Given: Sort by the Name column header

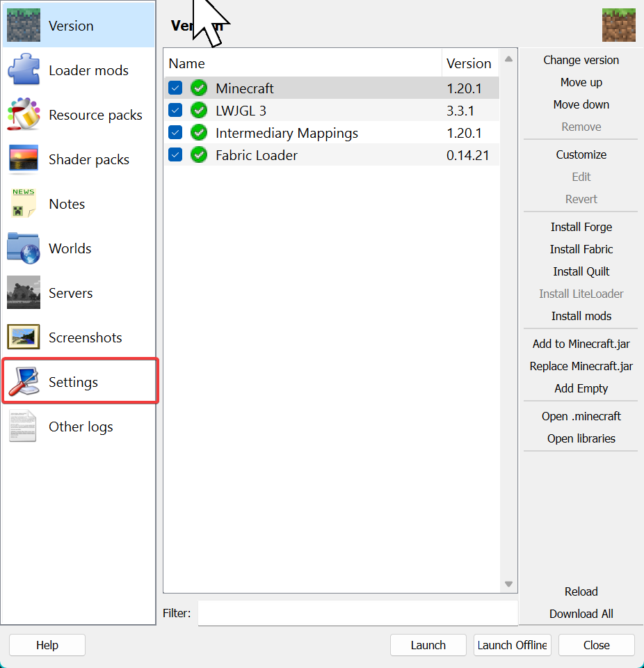Looking at the screenshot, I should pyautogui.click(x=303, y=63).
